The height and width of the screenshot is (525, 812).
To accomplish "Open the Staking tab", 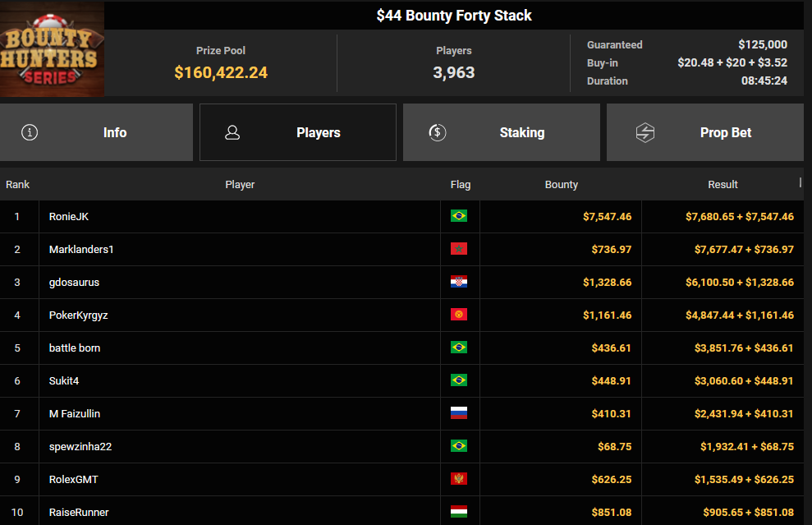I will point(502,132).
